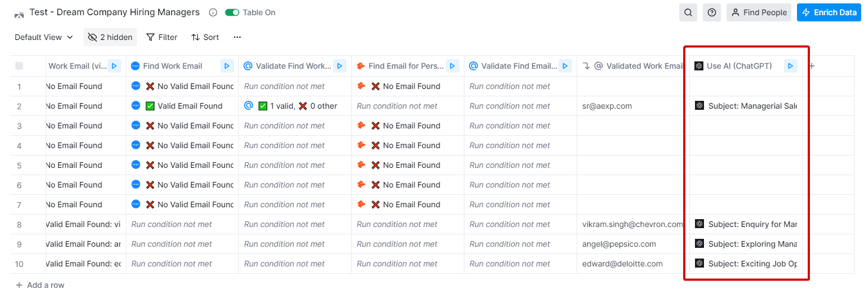Click the ChatGPT icon in row 10

pos(699,263)
